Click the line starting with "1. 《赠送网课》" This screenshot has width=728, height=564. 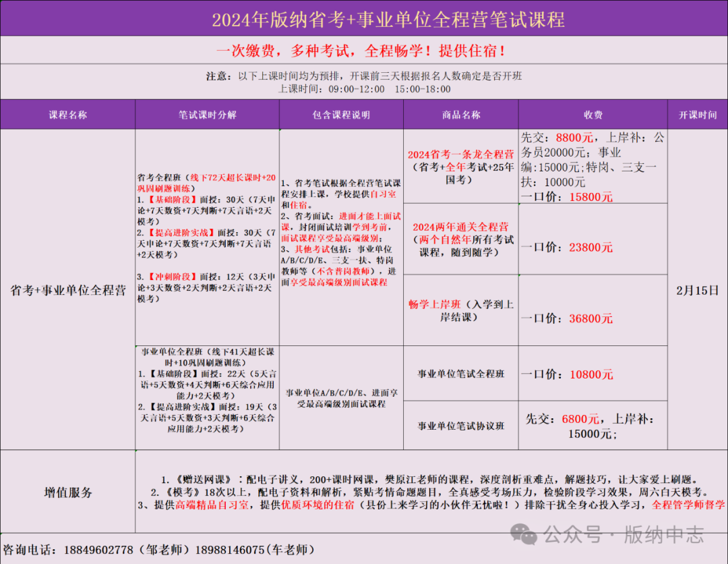430,480
